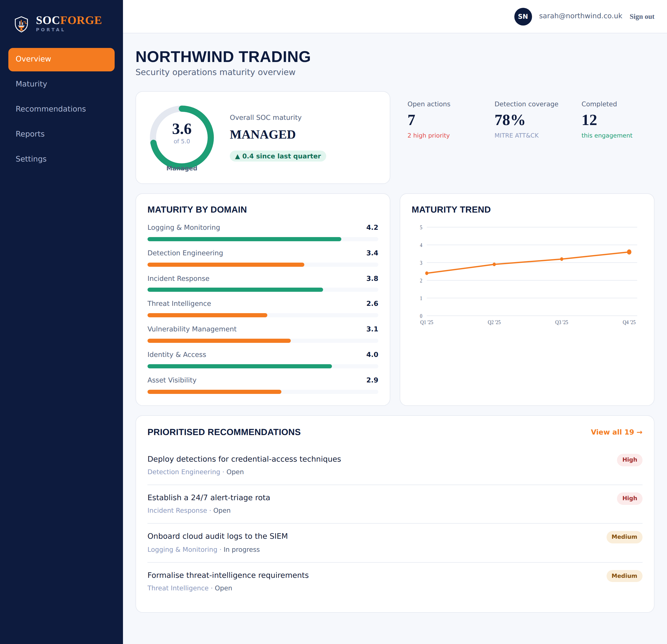Click Medium badge on cloud audit logs row
Image resolution: width=667 pixels, height=644 pixels.
[x=624, y=537]
